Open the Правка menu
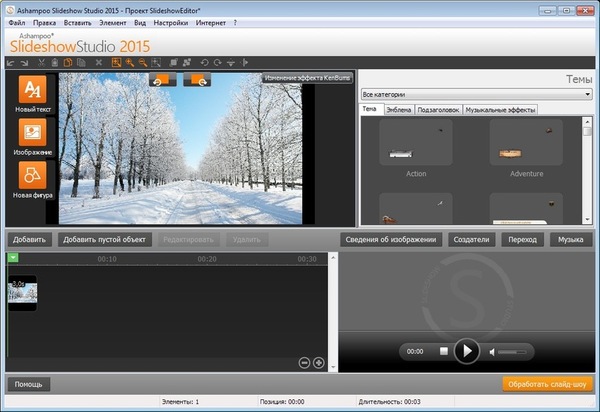This screenshot has width=600, height=412. [44, 23]
